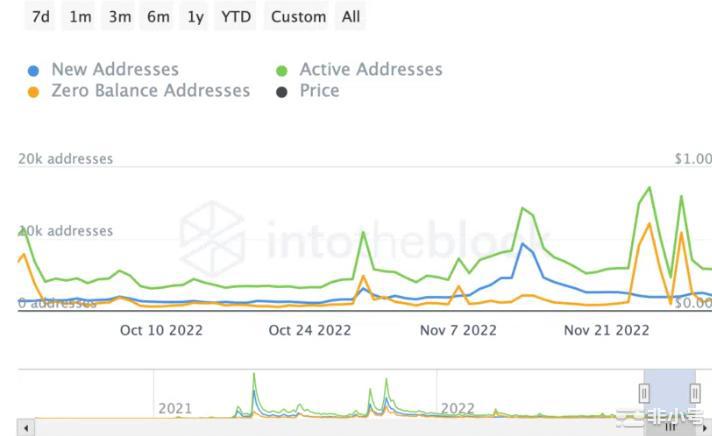Open the Custom date range
The image size is (712, 436).
(x=298, y=16)
